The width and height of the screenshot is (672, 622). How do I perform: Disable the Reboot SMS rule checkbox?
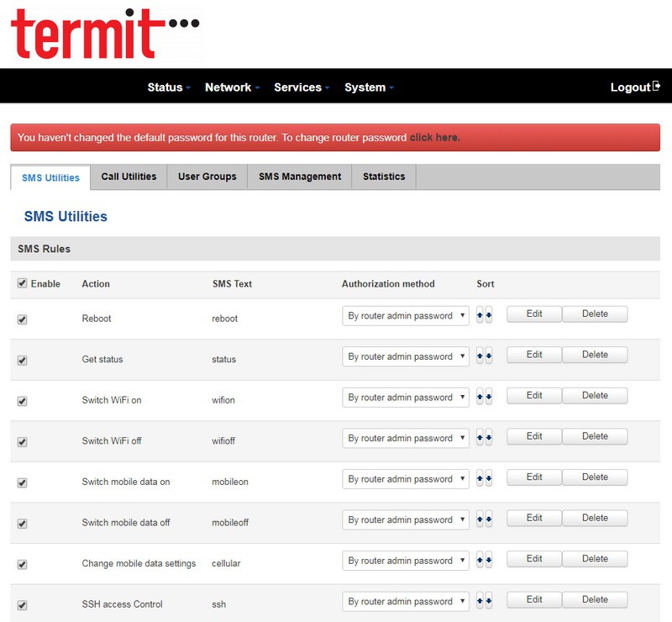coord(22,319)
